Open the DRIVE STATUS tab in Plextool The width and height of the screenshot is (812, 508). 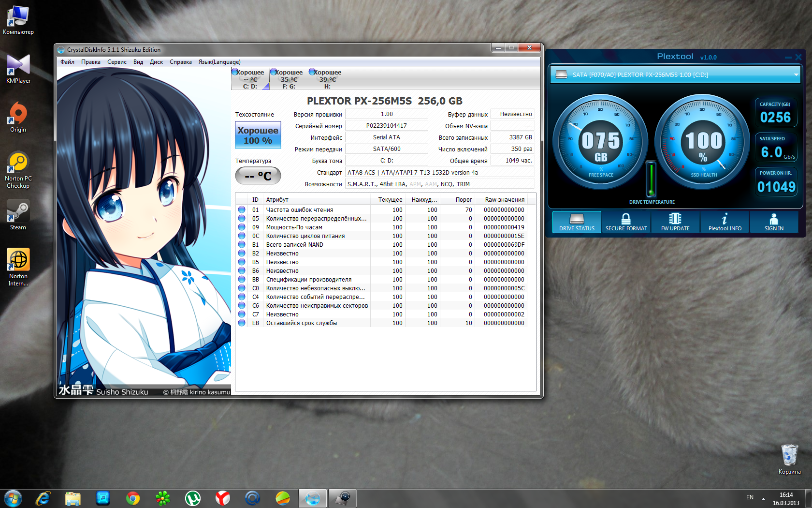point(577,222)
